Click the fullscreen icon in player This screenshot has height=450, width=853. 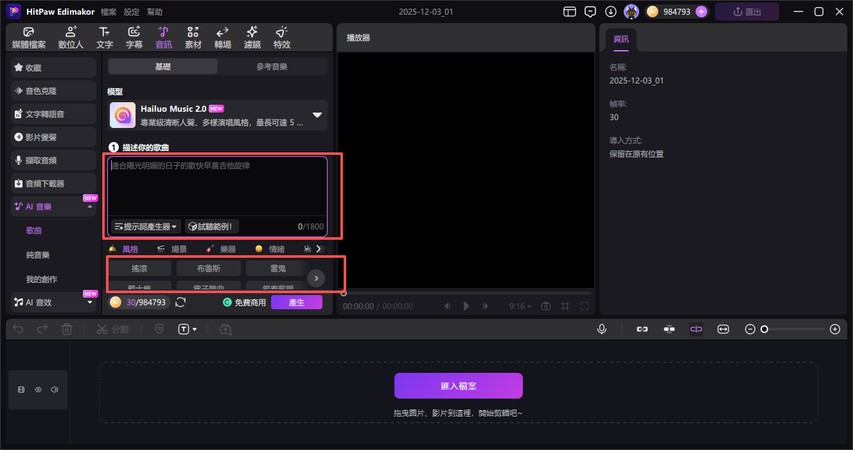pos(584,306)
